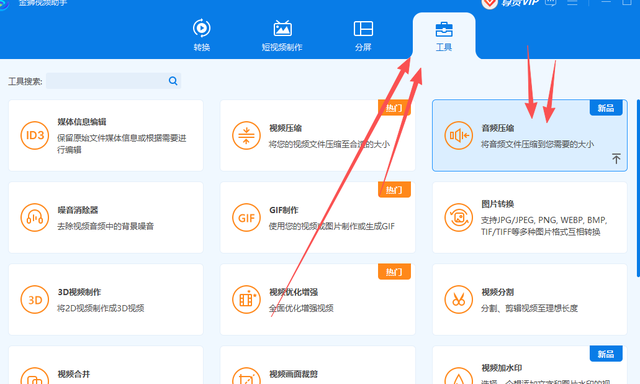Click the 将音频文件压缩到您需要的大小 description
The image size is (640, 384).
pos(537,144)
